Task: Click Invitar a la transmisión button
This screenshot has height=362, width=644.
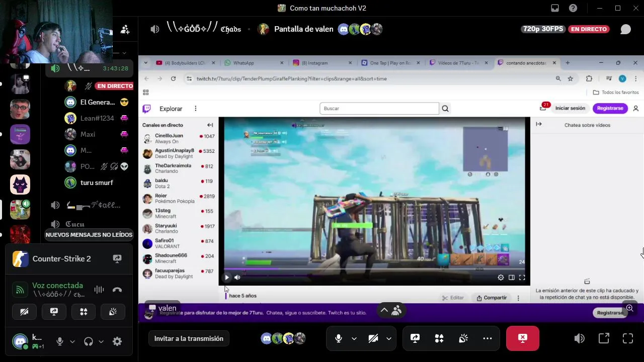Action: [189, 338]
